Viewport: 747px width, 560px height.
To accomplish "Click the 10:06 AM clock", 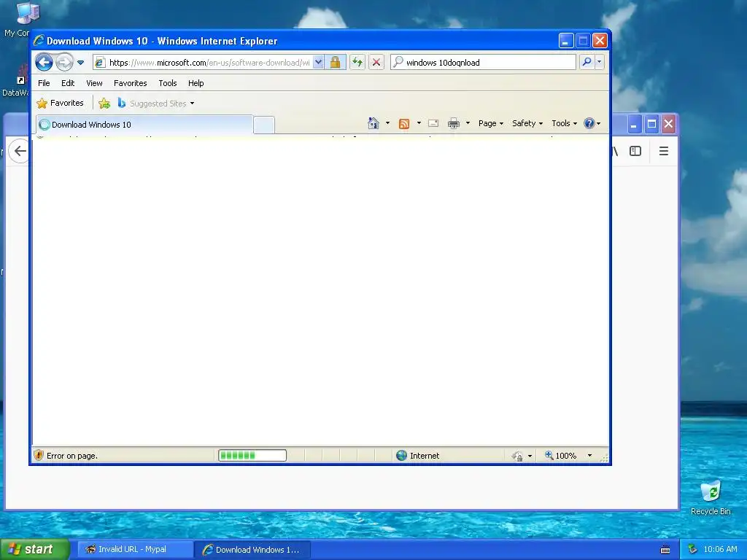I will [x=720, y=549].
